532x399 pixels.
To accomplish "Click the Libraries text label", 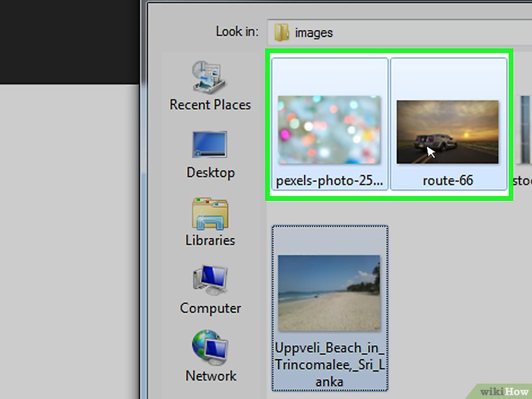I will [210, 240].
